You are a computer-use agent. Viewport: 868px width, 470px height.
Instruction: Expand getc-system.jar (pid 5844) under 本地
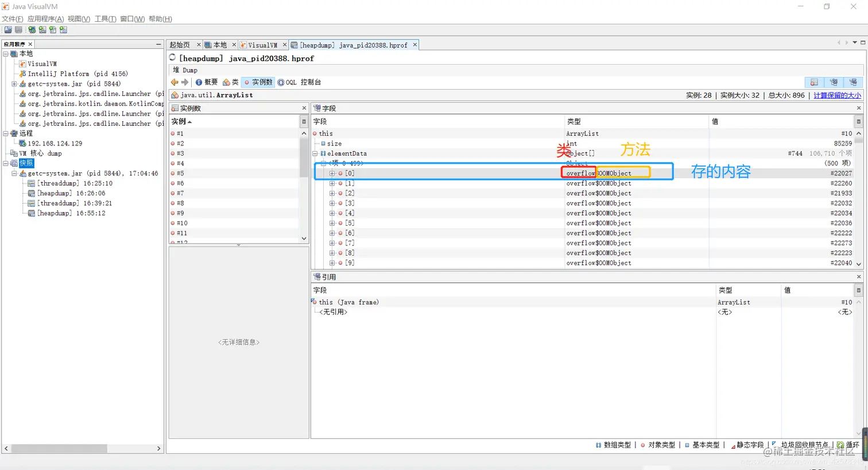tap(14, 84)
